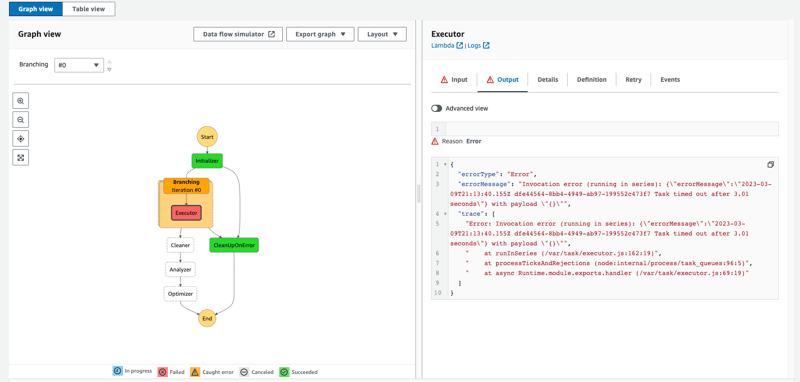The image size is (800, 382).
Task: Click the Branching iteration up arrow
Action: coord(109,62)
